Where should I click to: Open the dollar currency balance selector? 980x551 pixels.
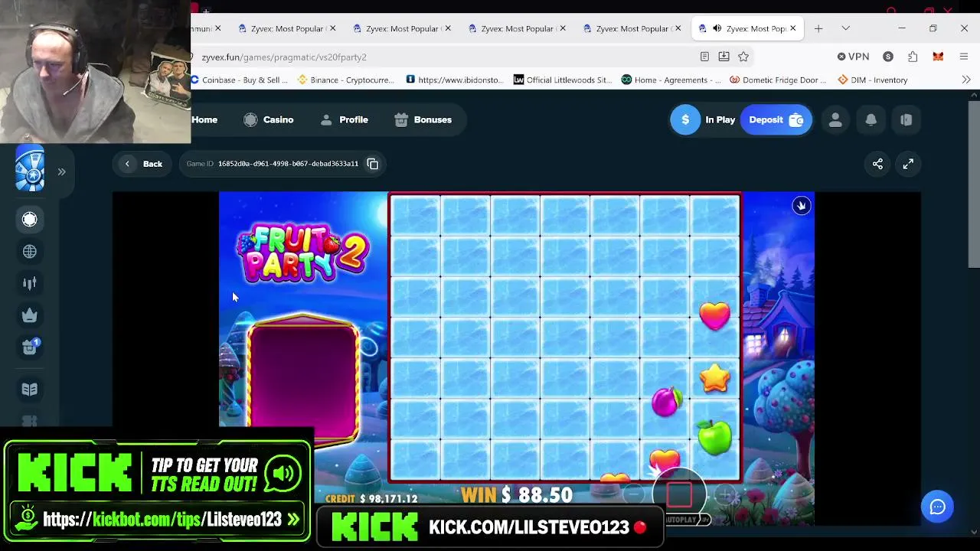pyautogui.click(x=685, y=119)
